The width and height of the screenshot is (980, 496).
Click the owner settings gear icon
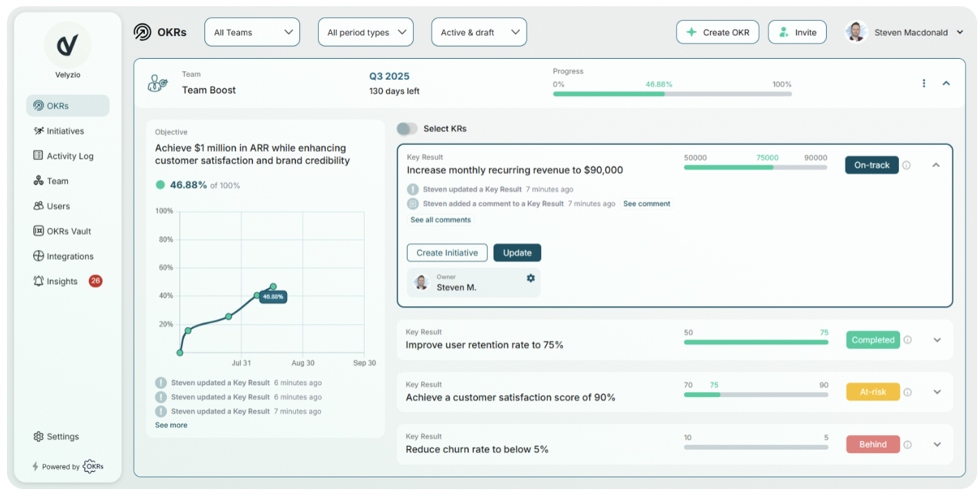pyautogui.click(x=531, y=278)
